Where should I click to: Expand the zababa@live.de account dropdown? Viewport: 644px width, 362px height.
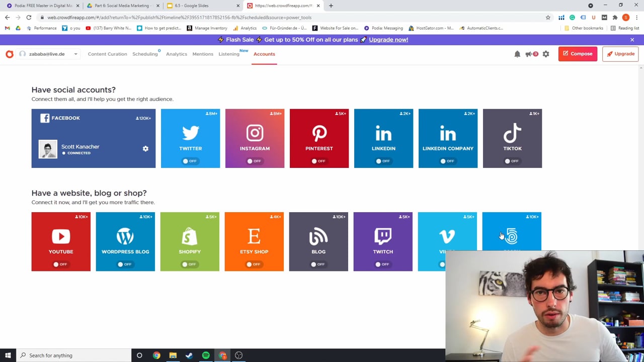(75, 54)
